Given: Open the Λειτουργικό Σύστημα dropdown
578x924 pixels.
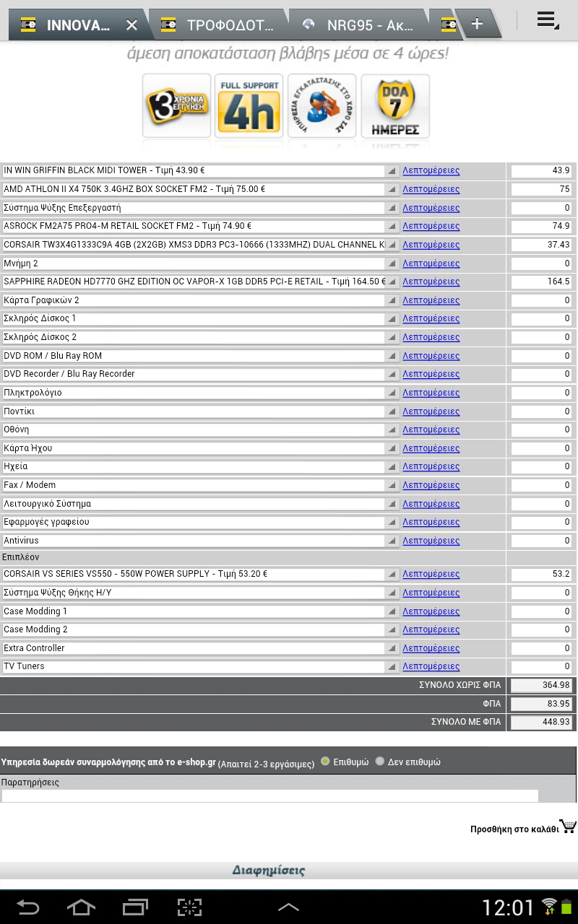Looking at the screenshot, I should click(x=201, y=504).
